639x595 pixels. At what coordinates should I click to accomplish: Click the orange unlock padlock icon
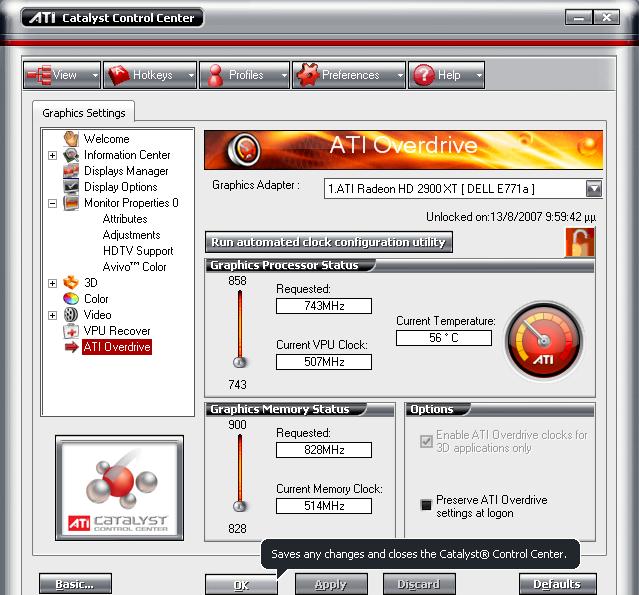(x=580, y=242)
